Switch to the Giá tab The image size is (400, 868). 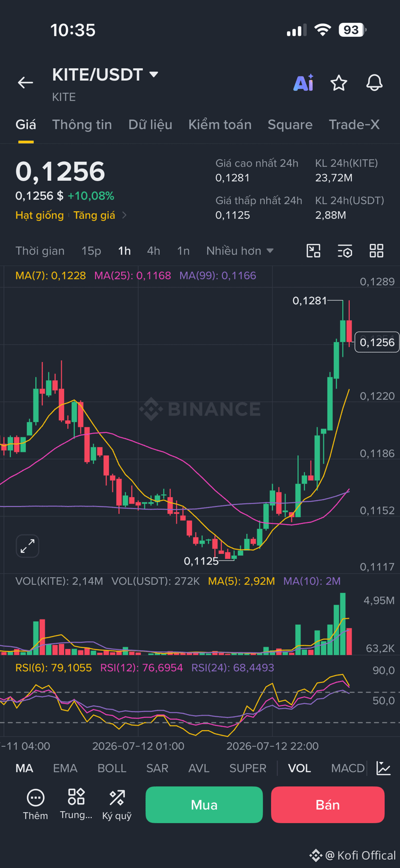pyautogui.click(x=26, y=125)
